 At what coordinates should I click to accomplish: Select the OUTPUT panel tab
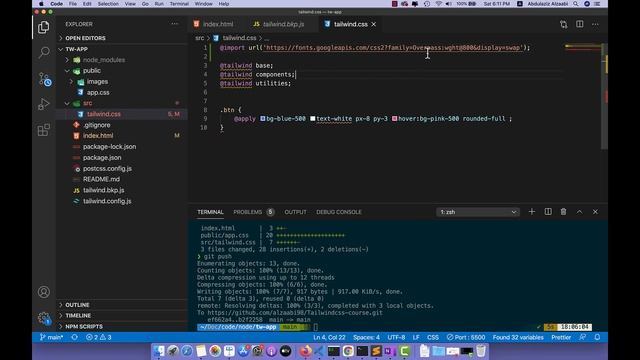tap(295, 212)
